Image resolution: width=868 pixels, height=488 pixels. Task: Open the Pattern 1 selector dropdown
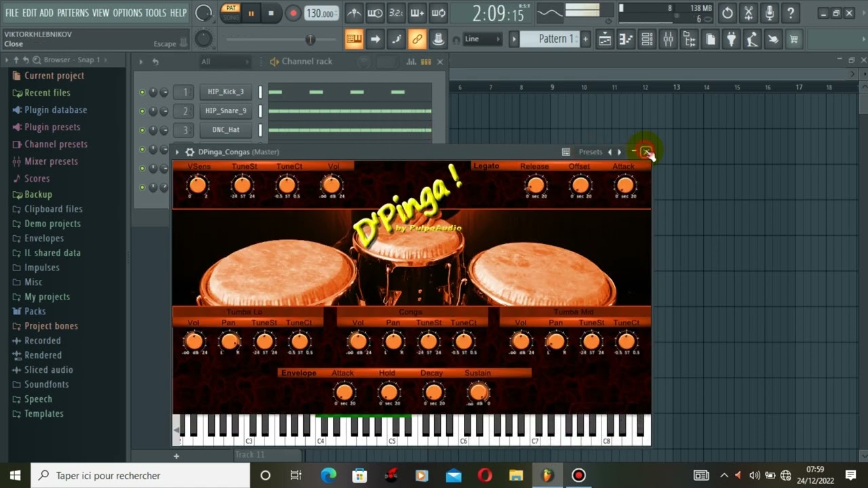tap(550, 39)
